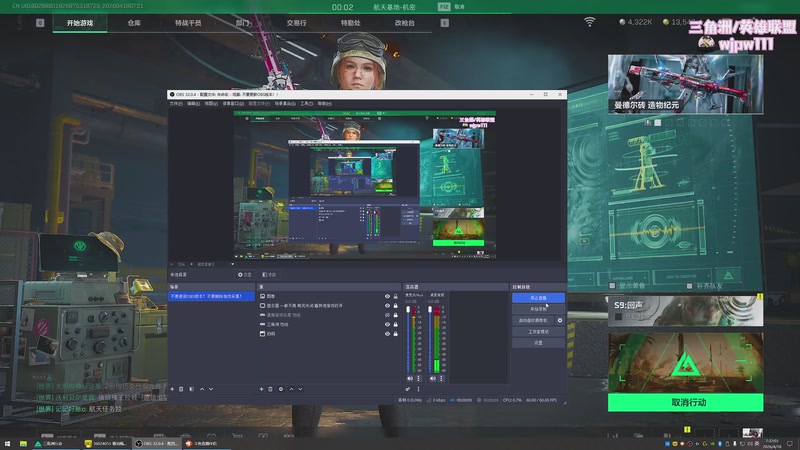Toggle the lock on the display capture source
This screenshot has width=800, height=450.
(395, 306)
